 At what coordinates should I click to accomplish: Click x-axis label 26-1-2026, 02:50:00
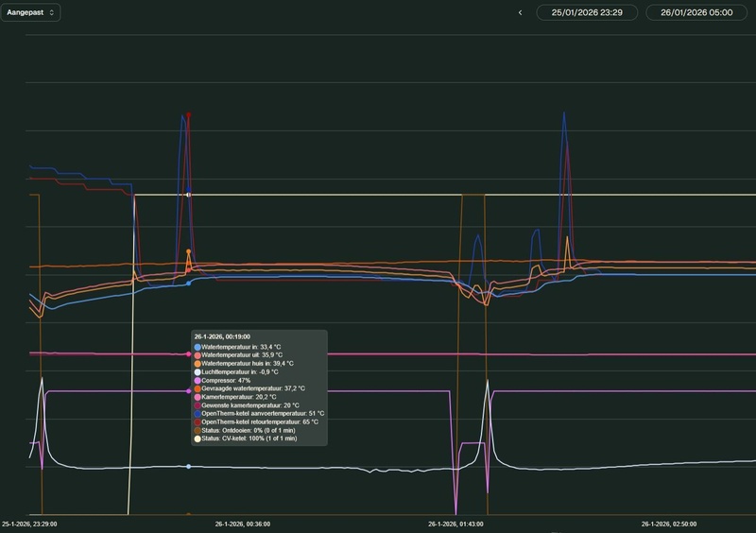pos(669,524)
